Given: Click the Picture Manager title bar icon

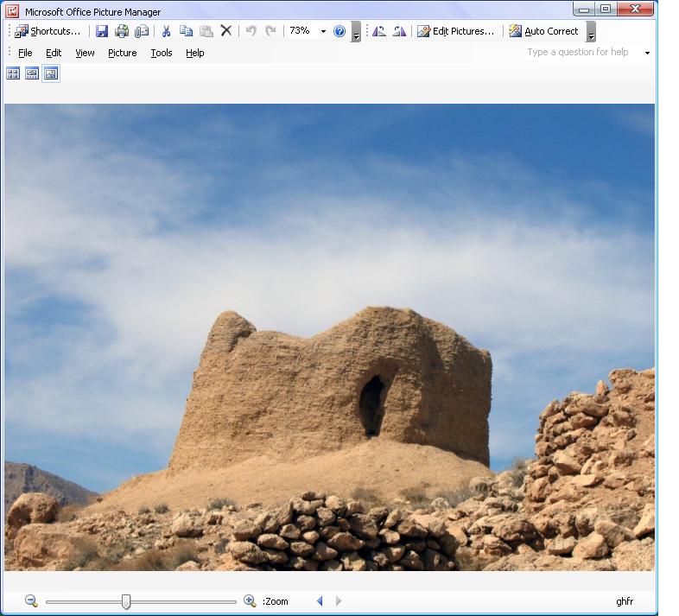Looking at the screenshot, I should 12,11.
